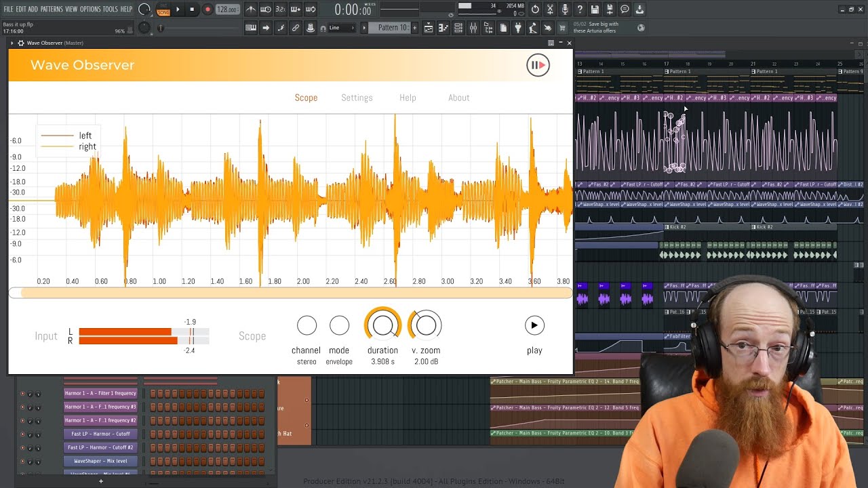Open the Help tab in Wave Observer
This screenshot has height=488, width=868.
408,98
